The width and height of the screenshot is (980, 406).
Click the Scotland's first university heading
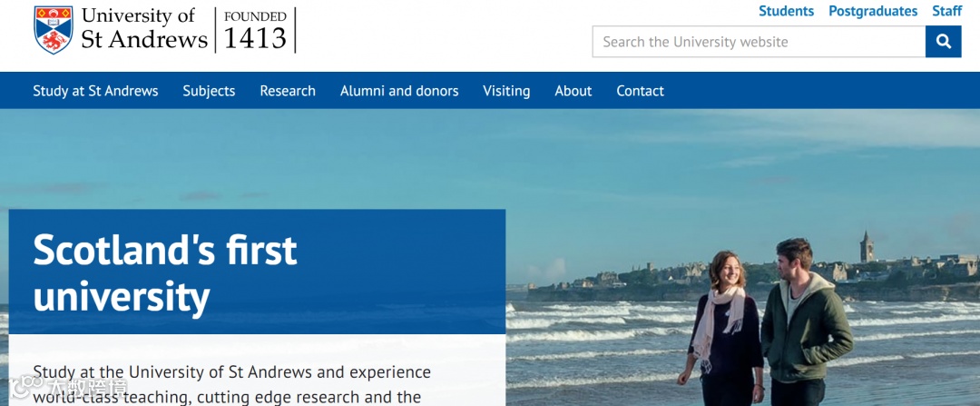pyautogui.click(x=165, y=272)
